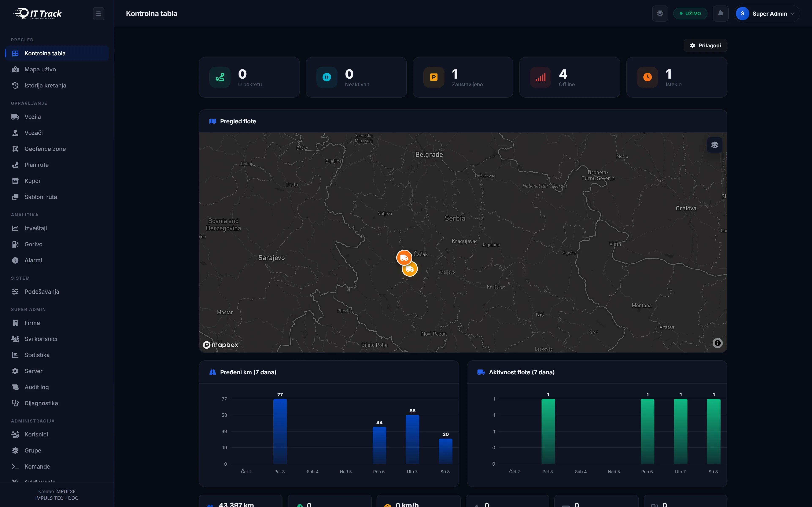Expand the Grupe administration entry
This screenshot has height=507, width=812.
click(33, 450)
